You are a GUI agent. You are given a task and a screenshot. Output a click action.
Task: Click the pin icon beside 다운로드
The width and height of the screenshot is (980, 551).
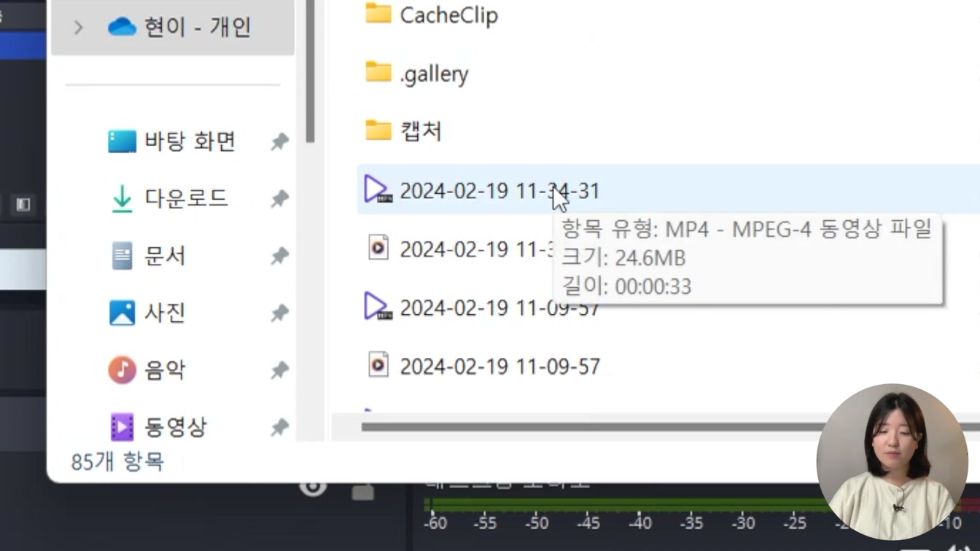[279, 199]
